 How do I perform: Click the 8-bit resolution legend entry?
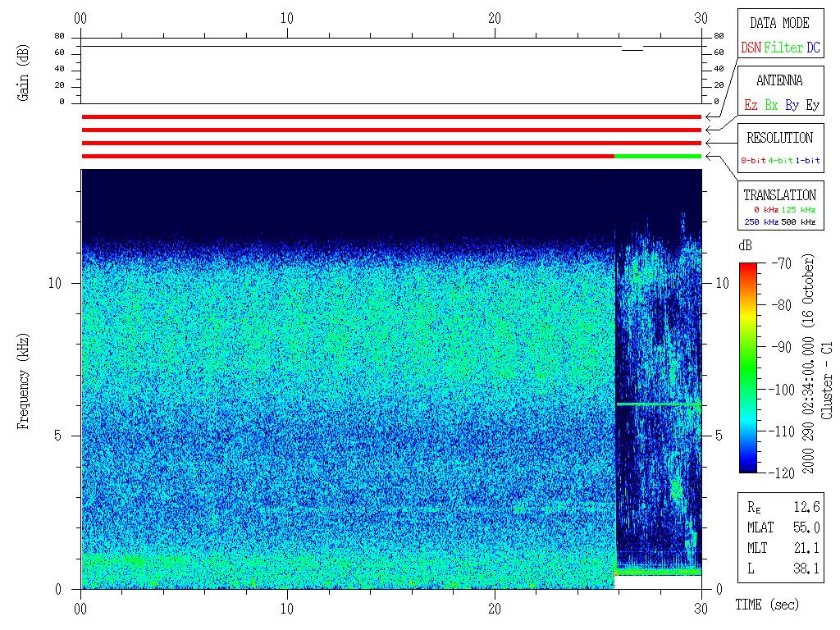[x=754, y=161]
